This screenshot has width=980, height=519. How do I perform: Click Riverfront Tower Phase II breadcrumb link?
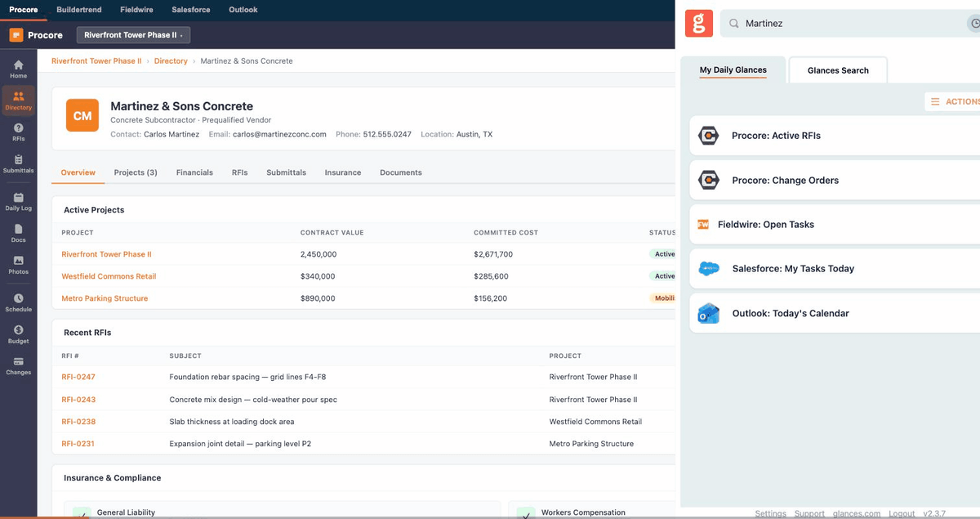[96, 61]
